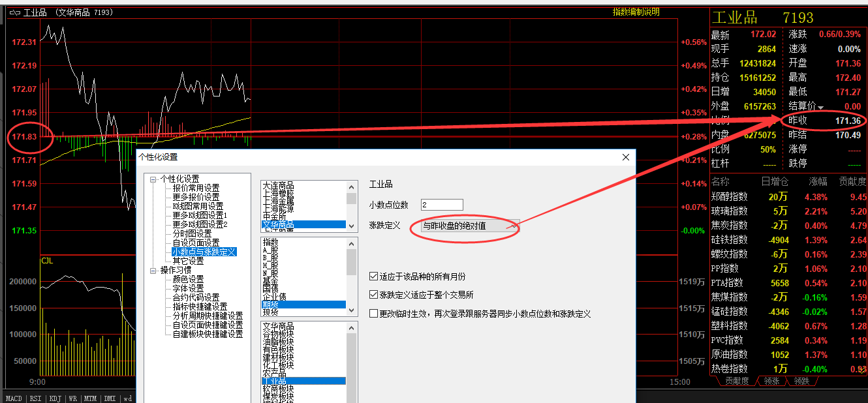Click the 小数点位数 input field
This screenshot has width=868, height=403.
pyautogui.click(x=442, y=205)
